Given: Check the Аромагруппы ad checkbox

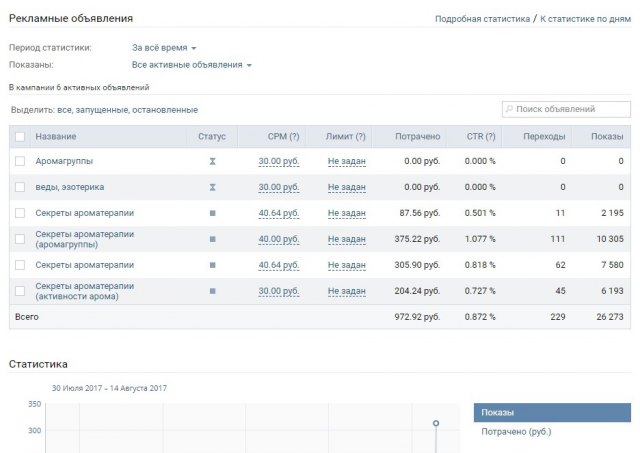Looking at the screenshot, I should [x=20, y=161].
